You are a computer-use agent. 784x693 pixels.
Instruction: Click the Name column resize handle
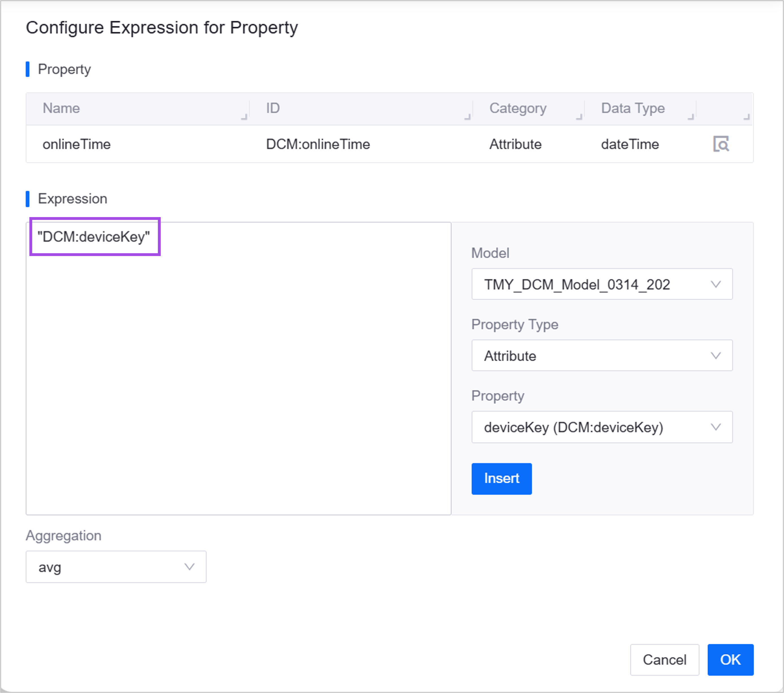point(244,117)
